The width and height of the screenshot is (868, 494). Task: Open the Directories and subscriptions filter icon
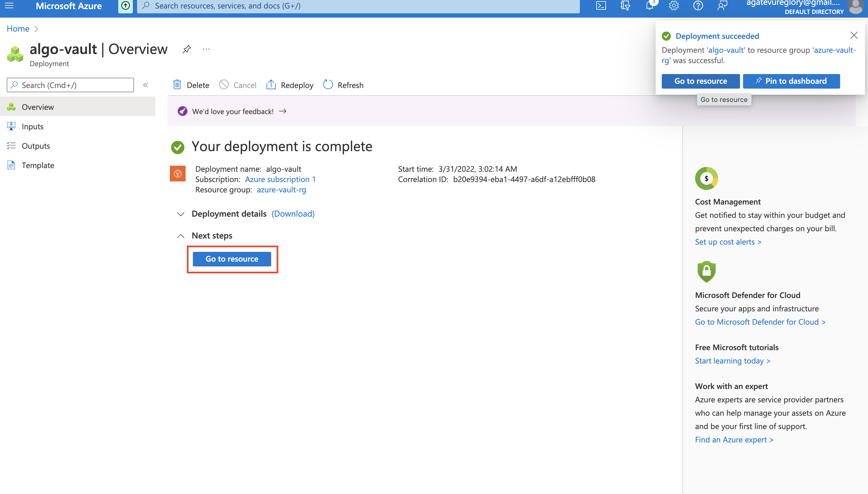tap(625, 6)
